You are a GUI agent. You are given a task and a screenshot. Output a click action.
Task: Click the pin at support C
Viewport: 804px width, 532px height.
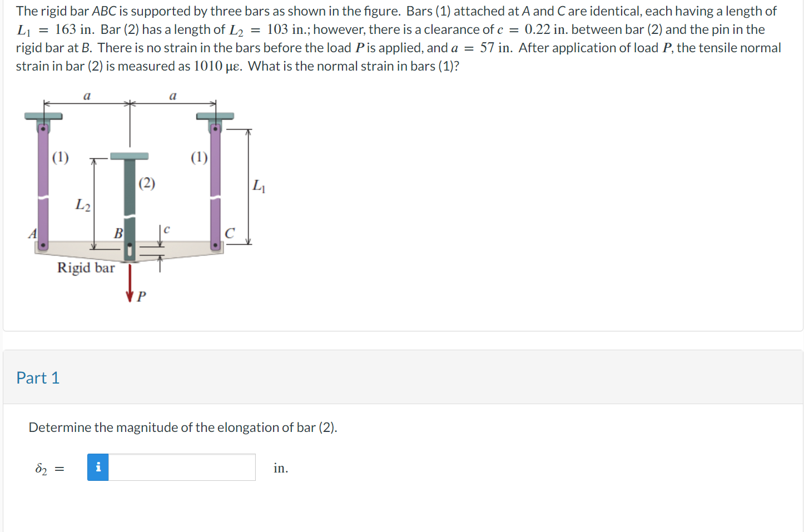tap(216, 245)
